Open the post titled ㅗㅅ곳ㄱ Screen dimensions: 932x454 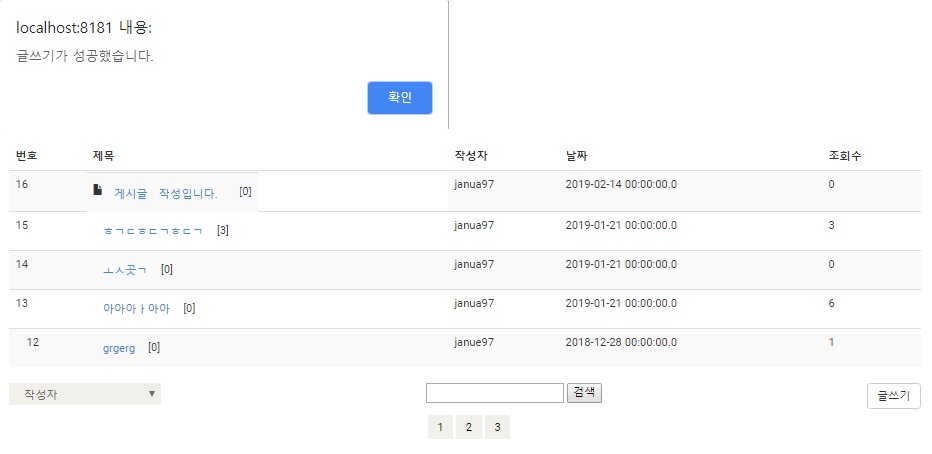click(x=125, y=270)
